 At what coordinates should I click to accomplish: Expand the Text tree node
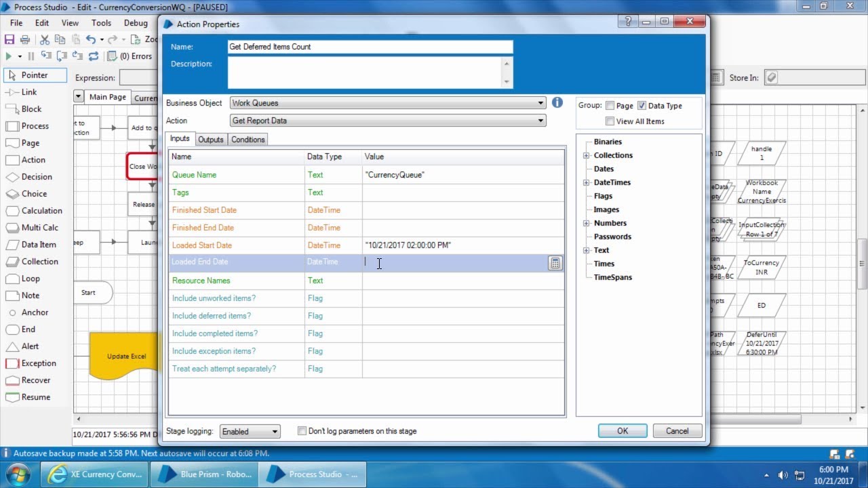click(x=586, y=250)
